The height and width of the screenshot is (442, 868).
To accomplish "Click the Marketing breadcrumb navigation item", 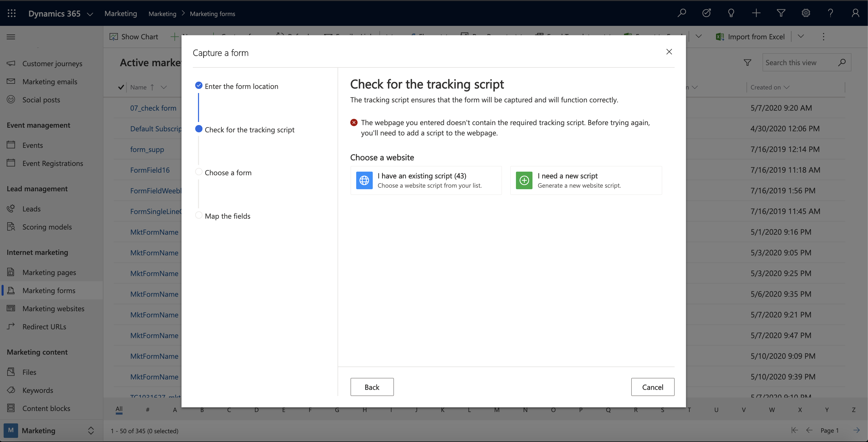I will (162, 12).
